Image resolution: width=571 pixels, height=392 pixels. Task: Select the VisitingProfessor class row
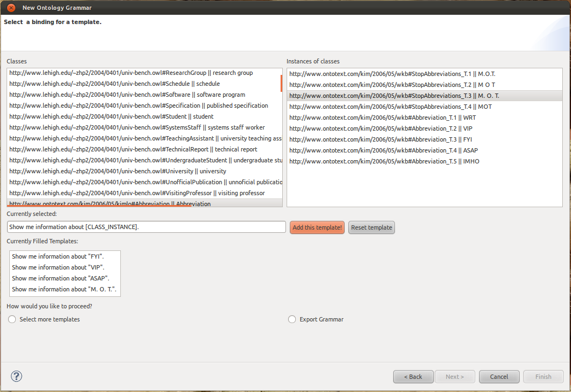tap(137, 193)
